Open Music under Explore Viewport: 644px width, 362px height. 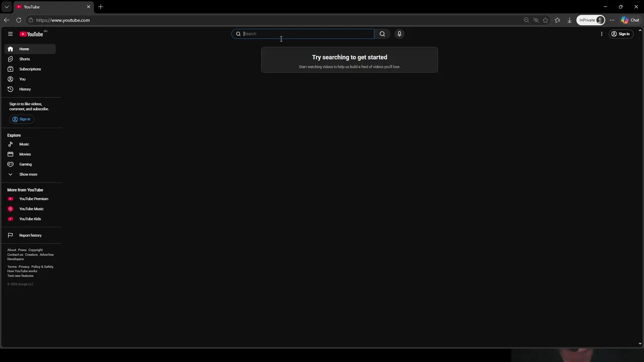click(x=30, y=144)
